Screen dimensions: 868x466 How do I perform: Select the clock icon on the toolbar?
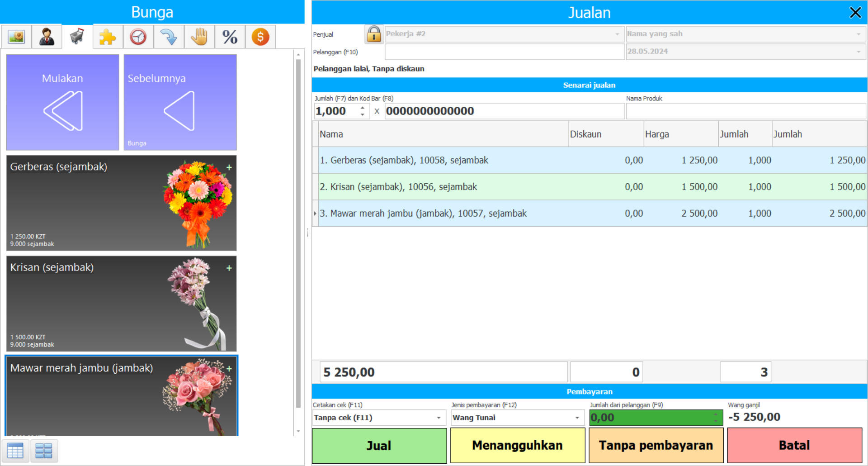[x=138, y=36]
